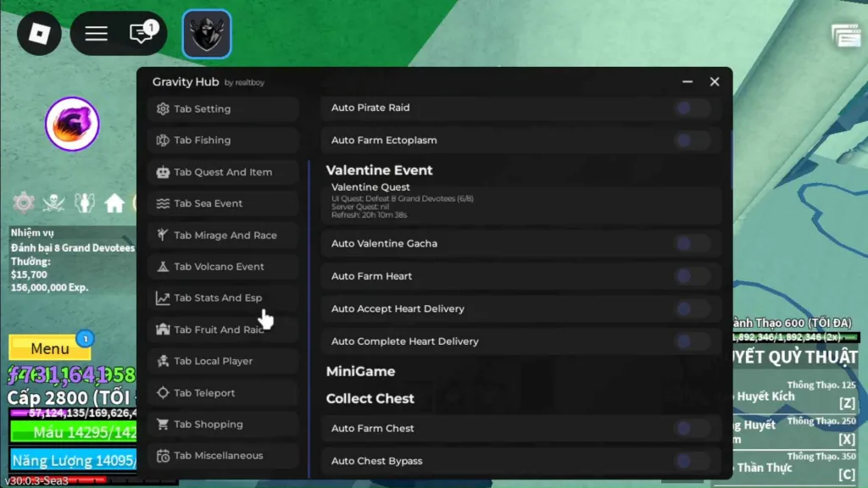Toggle Auto Chest Bypass switch
The image size is (868, 488).
coord(692,461)
